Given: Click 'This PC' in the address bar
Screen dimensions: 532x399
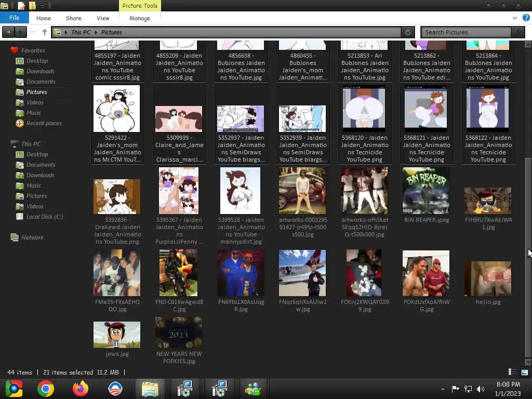Looking at the screenshot, I should point(81,32).
